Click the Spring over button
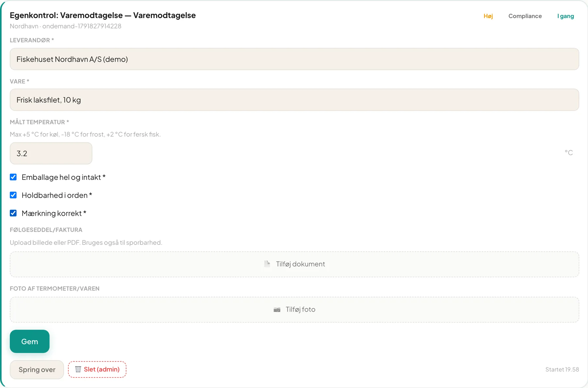Image resolution: width=588 pixels, height=388 pixels. (37, 369)
